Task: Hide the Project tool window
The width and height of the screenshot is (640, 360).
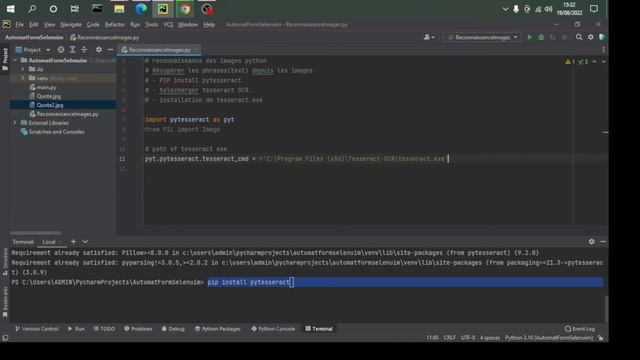Action: pos(110,50)
